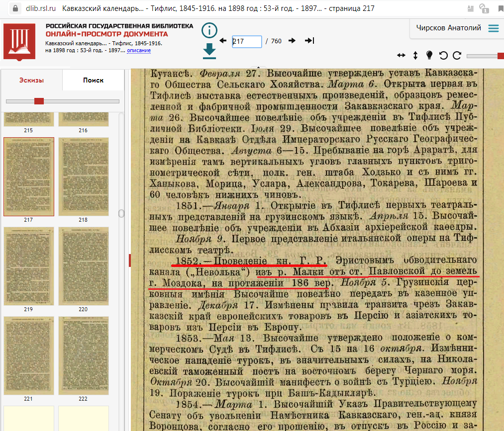Download the document with the arrow icon
Image resolution: width=504 pixels, height=431 pixels.
[x=209, y=51]
